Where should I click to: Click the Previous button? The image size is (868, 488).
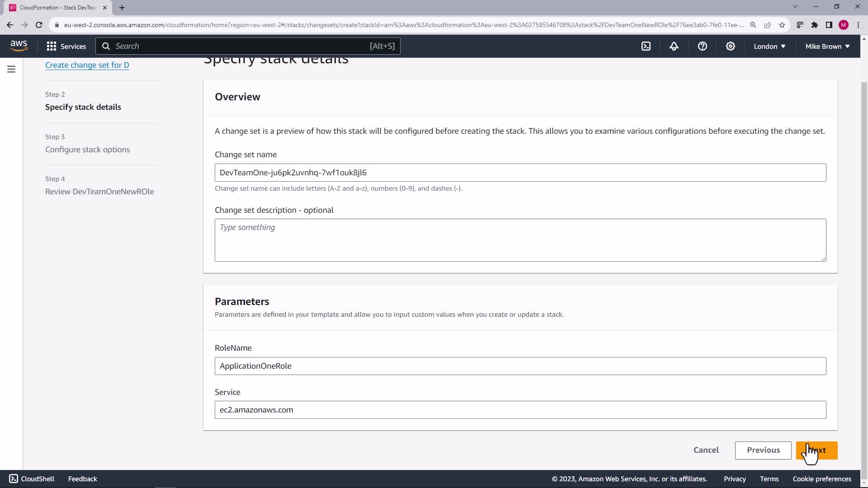coord(763,450)
